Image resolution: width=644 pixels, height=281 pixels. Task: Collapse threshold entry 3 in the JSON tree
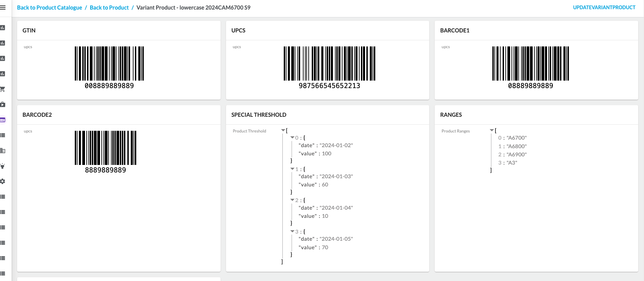292,231
